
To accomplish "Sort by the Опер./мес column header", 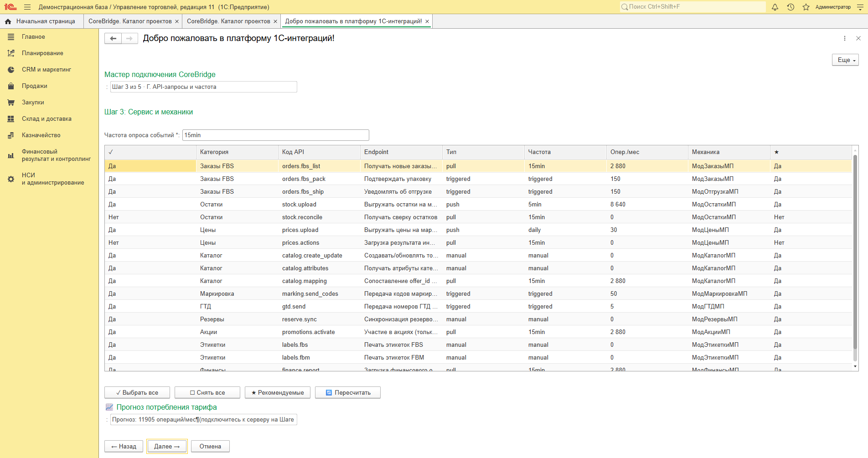I will pyautogui.click(x=647, y=152).
